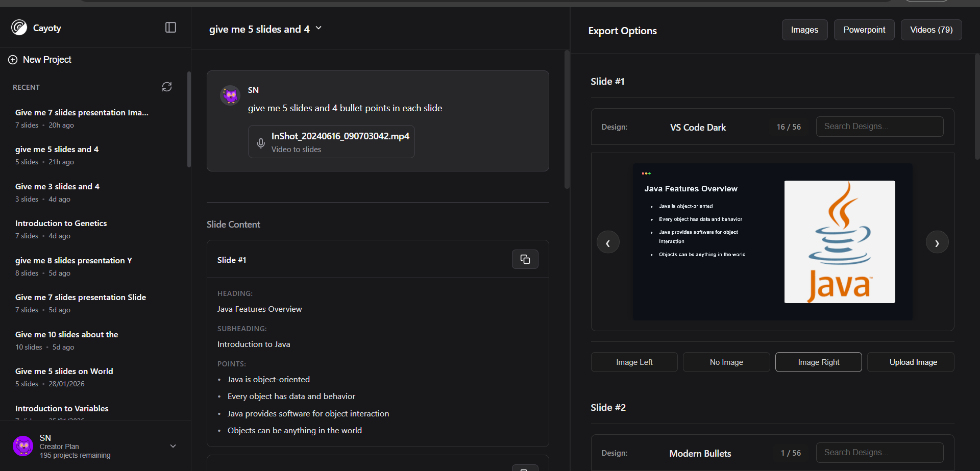Open 'give me 5 slides and 4' recent project

pyautogui.click(x=57, y=155)
